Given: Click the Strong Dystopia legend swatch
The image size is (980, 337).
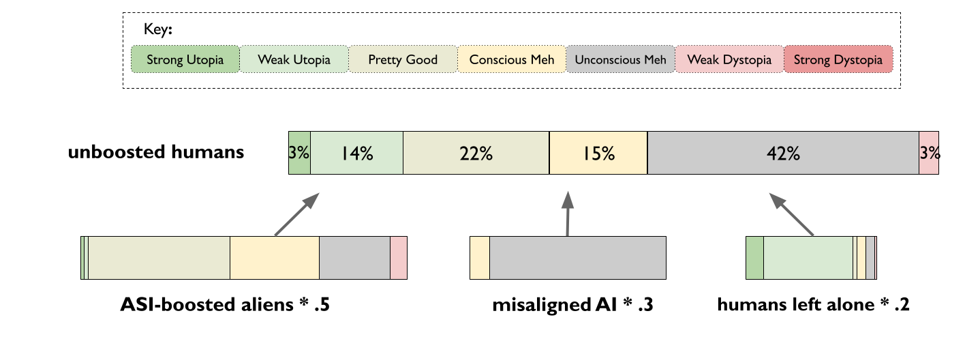Looking at the screenshot, I should pos(838,59).
